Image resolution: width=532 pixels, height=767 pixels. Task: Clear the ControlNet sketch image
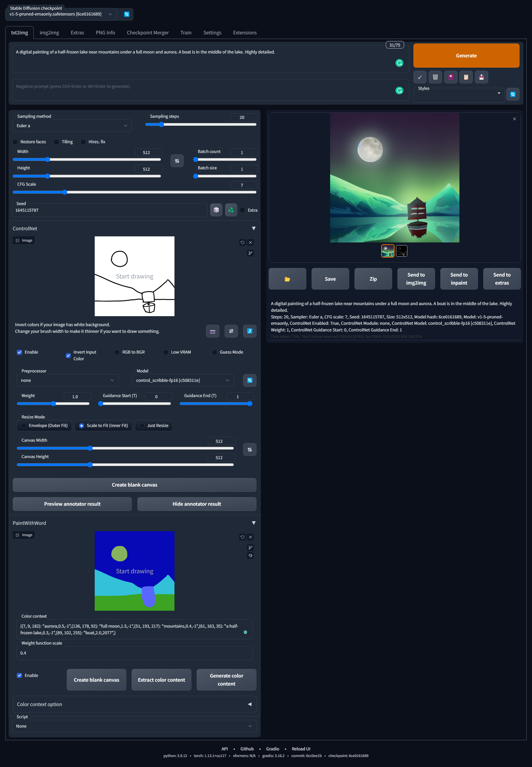250,242
